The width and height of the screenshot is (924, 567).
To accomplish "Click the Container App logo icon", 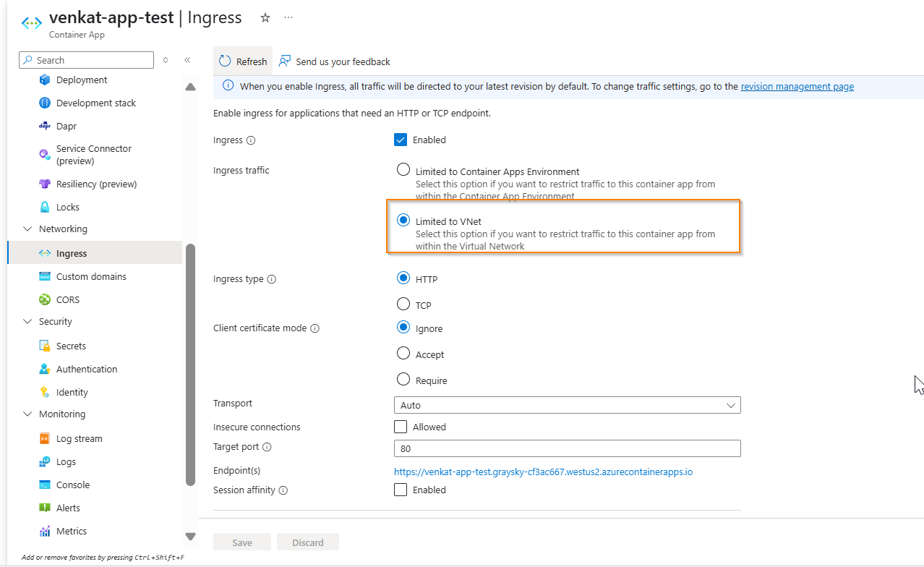I will pyautogui.click(x=31, y=23).
